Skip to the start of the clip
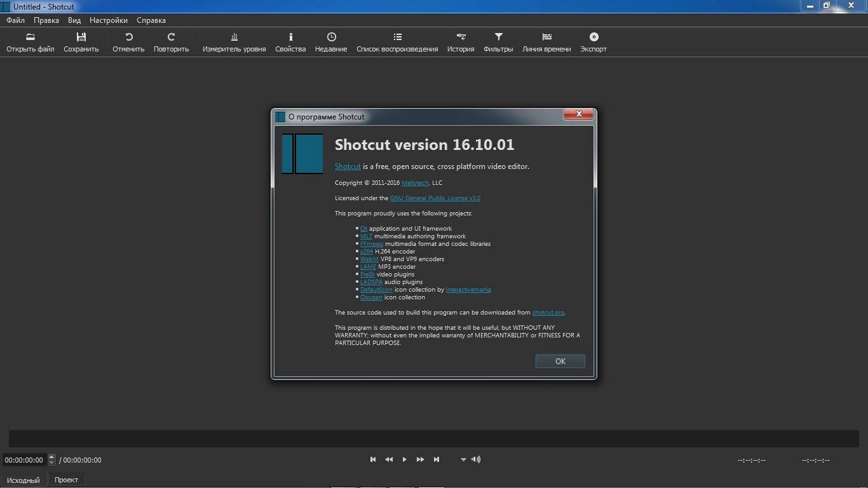The height and width of the screenshot is (488, 868). 373,459
